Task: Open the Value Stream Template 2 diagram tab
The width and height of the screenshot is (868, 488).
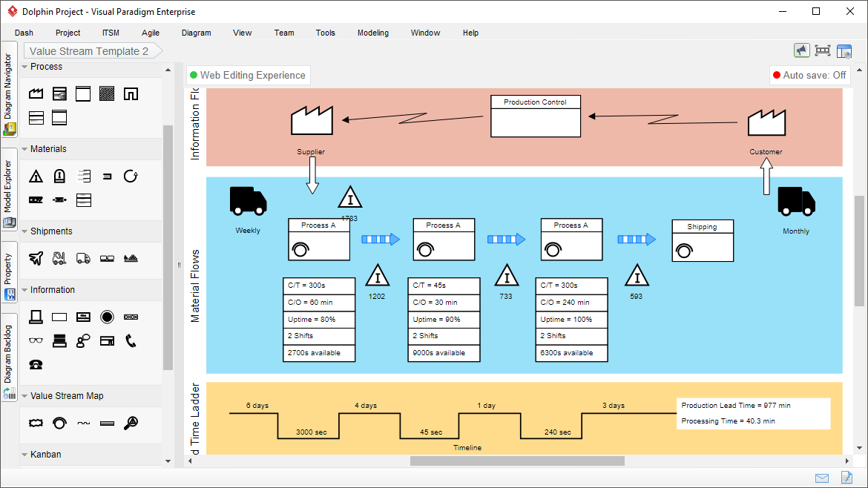Action: click(89, 50)
